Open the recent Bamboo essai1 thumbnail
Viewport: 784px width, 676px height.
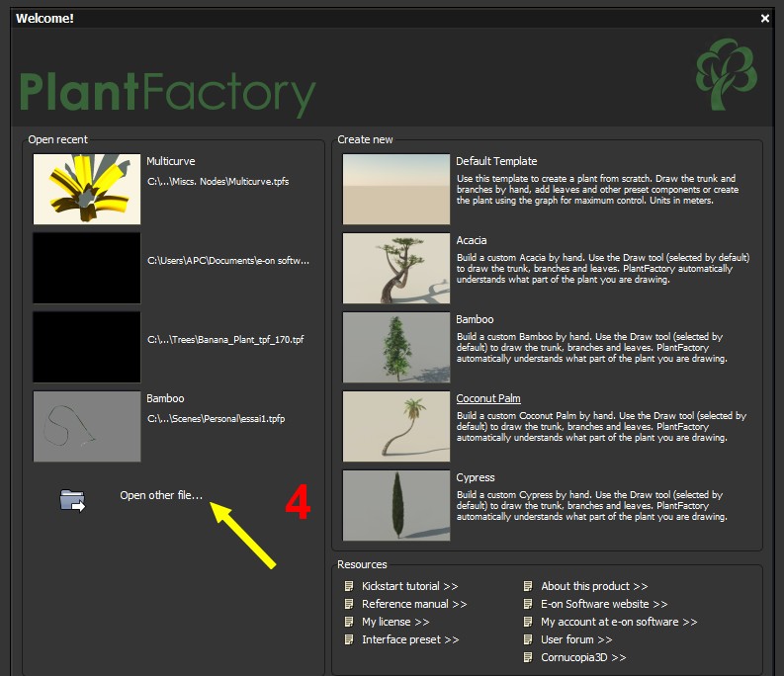pyautogui.click(x=87, y=426)
